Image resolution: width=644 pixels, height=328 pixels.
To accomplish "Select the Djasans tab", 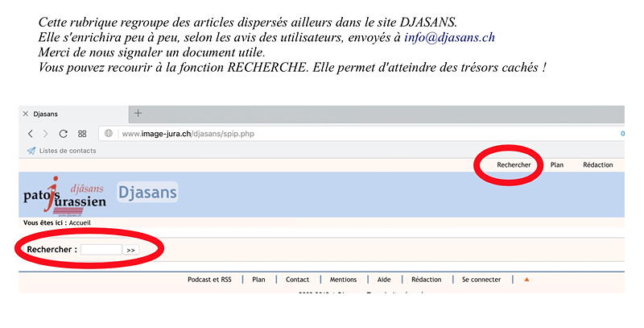I will coord(74,114).
